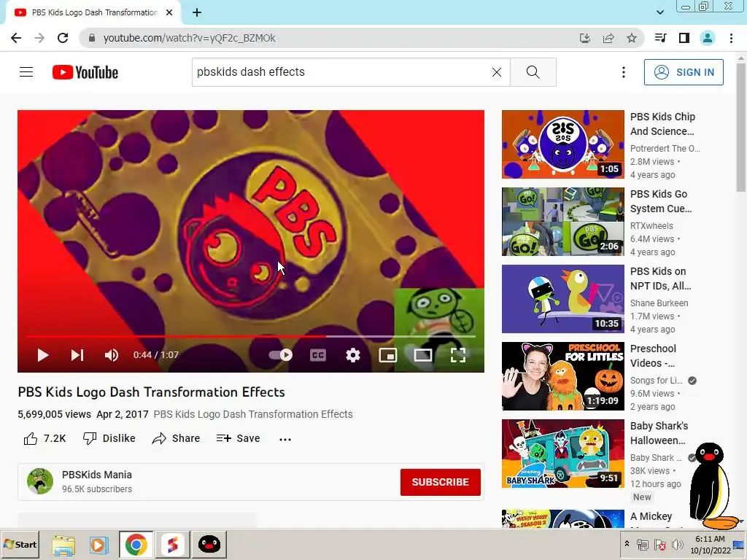Skip to the next video
The image size is (747, 560).
pyautogui.click(x=77, y=355)
